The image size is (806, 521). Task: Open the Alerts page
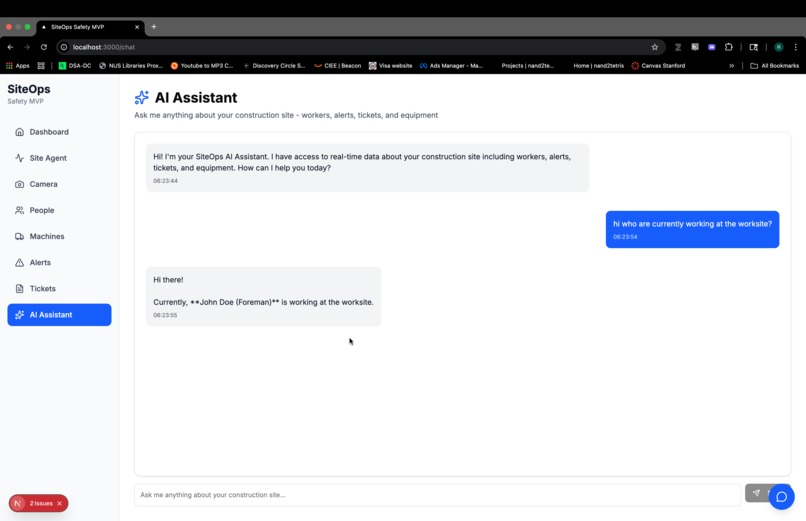pos(59,263)
